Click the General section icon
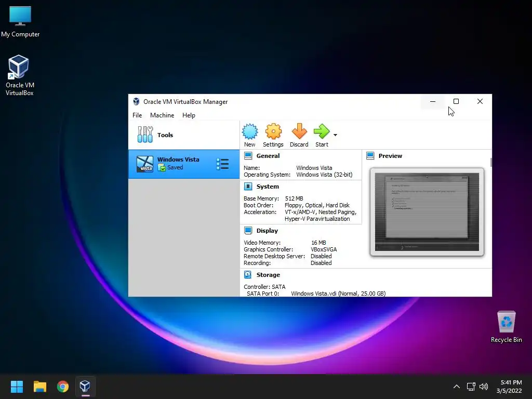 (248, 156)
